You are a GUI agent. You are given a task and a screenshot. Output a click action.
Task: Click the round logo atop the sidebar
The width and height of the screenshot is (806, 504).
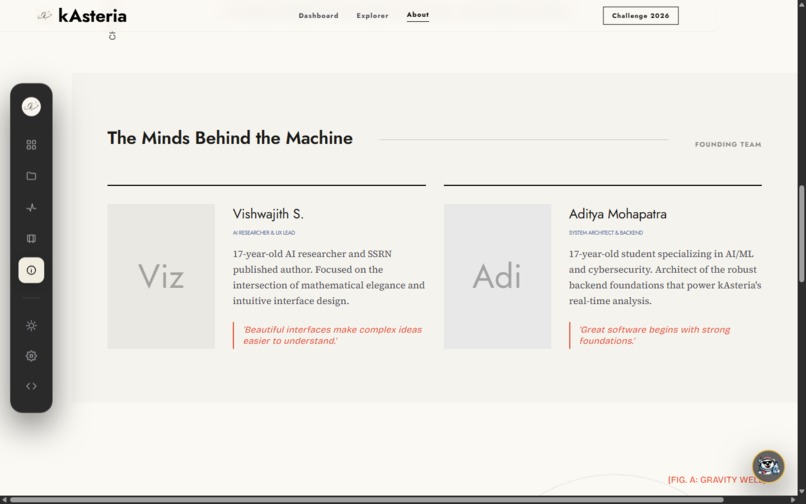(x=31, y=106)
